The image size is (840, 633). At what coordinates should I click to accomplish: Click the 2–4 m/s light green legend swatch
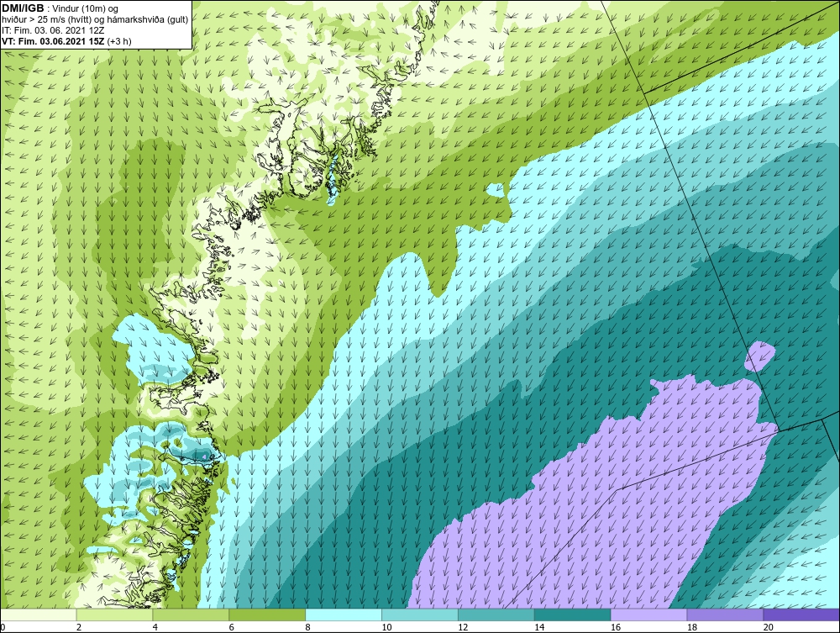click(x=114, y=615)
